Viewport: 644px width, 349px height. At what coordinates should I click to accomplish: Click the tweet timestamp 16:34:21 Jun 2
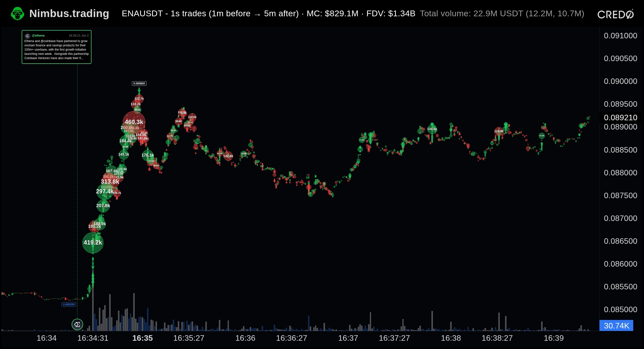click(x=79, y=36)
